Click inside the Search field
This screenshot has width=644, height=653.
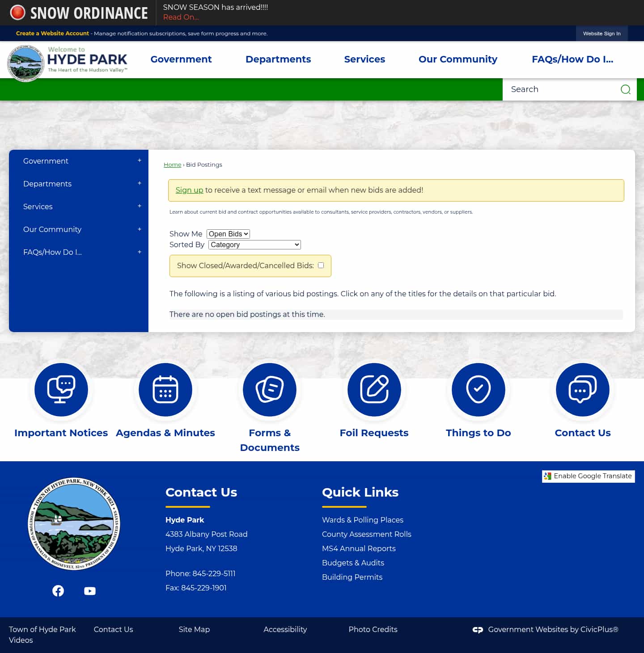559,89
